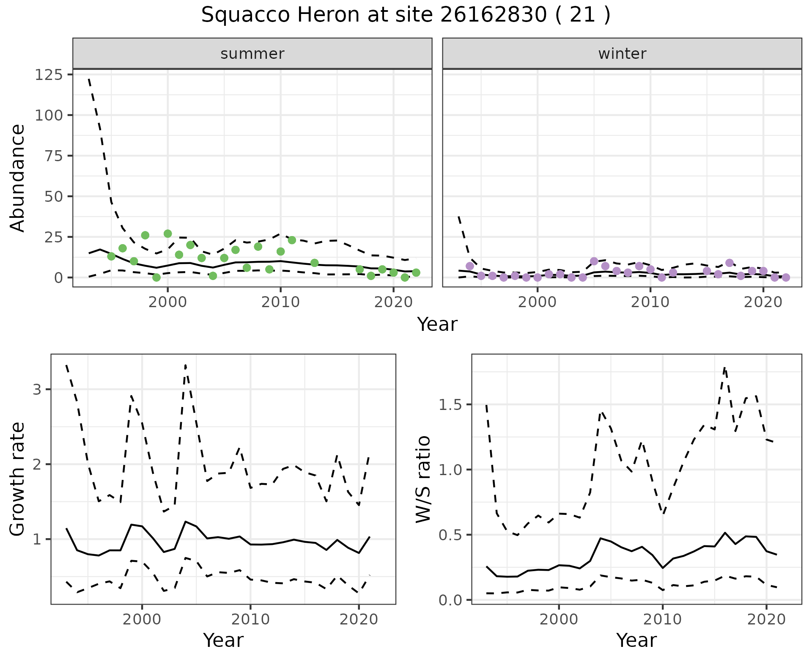This screenshot has height=660, width=812.
Task: Click the Year label below abundance panels
Action: point(437,324)
